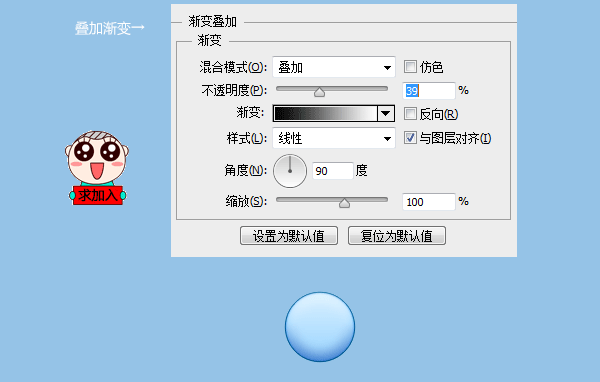Click the scale field showing 100
The height and width of the screenshot is (382, 600).
point(429,202)
